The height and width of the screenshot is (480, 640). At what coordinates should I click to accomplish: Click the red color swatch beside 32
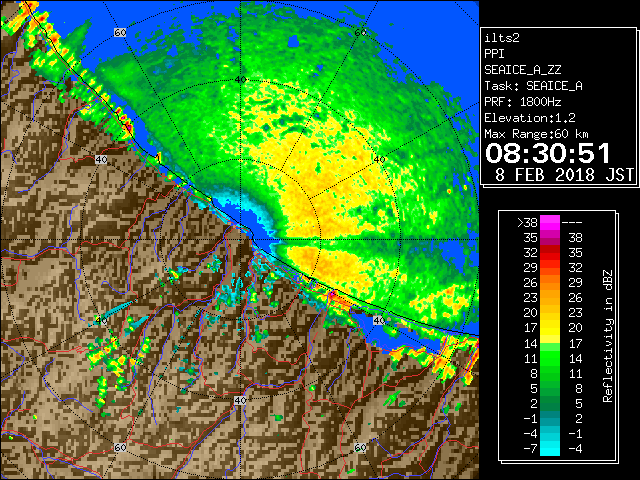[x=550, y=253]
